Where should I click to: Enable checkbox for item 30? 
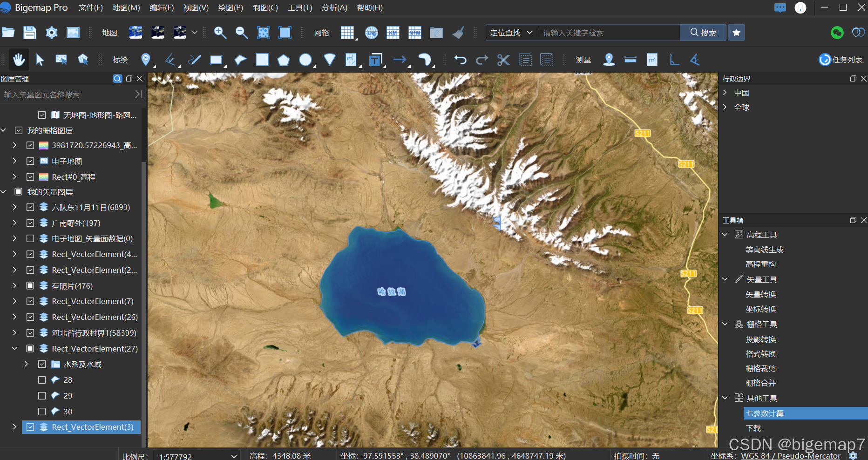click(x=42, y=412)
